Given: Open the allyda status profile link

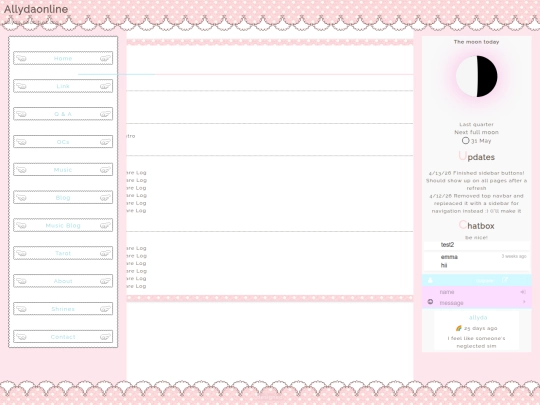Looking at the screenshot, I should [x=478, y=318].
